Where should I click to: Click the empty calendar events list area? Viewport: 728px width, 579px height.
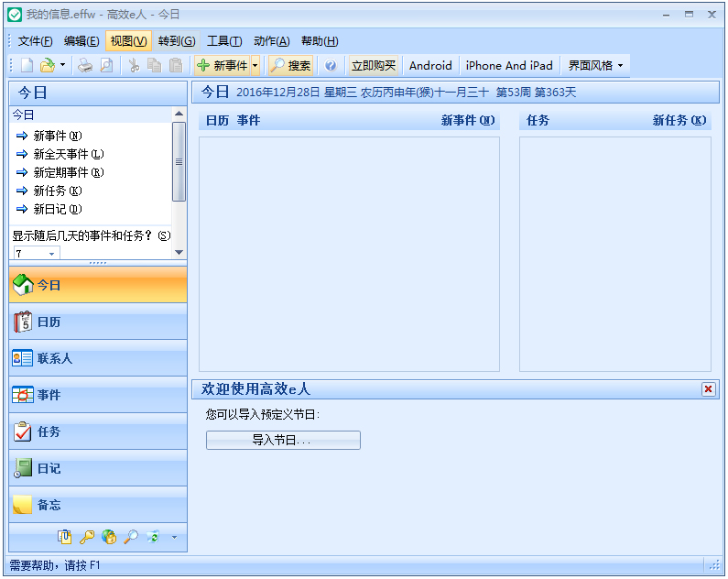(349, 254)
